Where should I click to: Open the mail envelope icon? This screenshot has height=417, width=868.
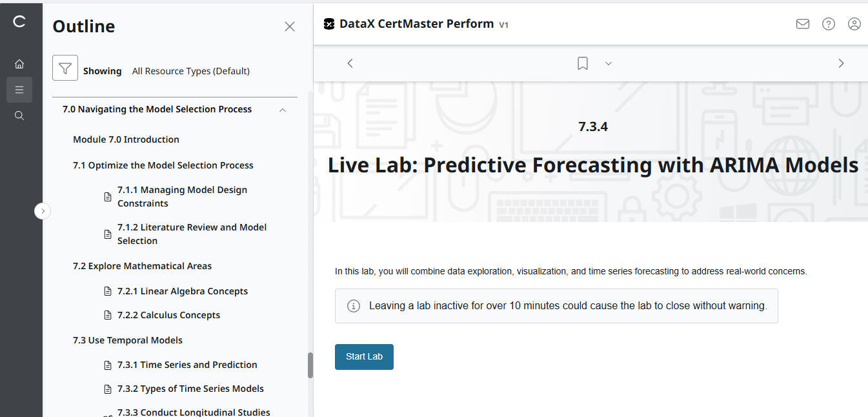click(x=803, y=24)
